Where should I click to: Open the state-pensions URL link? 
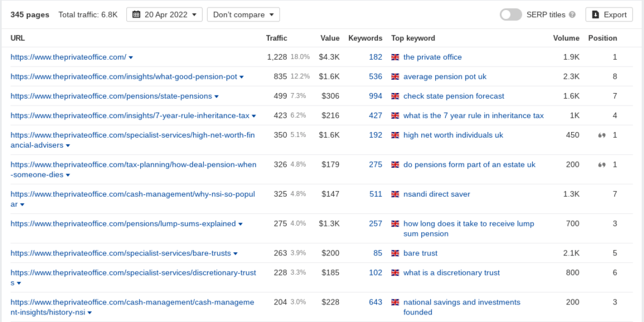point(111,96)
